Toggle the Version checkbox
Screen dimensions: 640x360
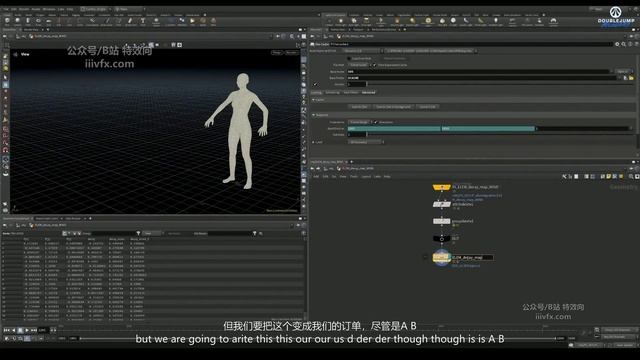pyautogui.click(x=315, y=84)
